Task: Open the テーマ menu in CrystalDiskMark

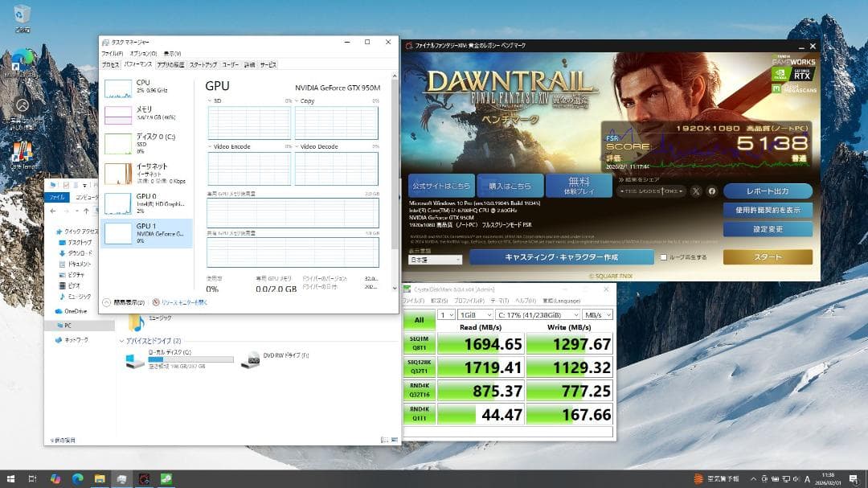Action: coord(500,300)
